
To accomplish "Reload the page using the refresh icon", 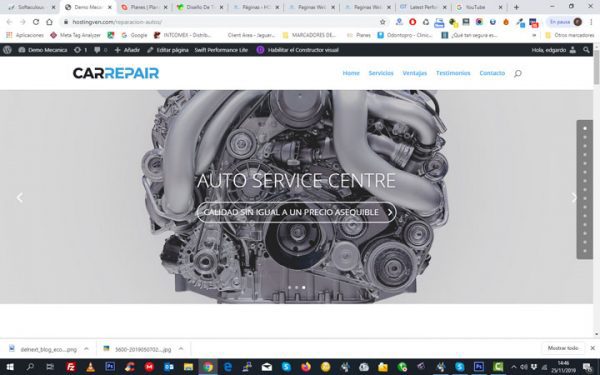I will click(x=36, y=22).
